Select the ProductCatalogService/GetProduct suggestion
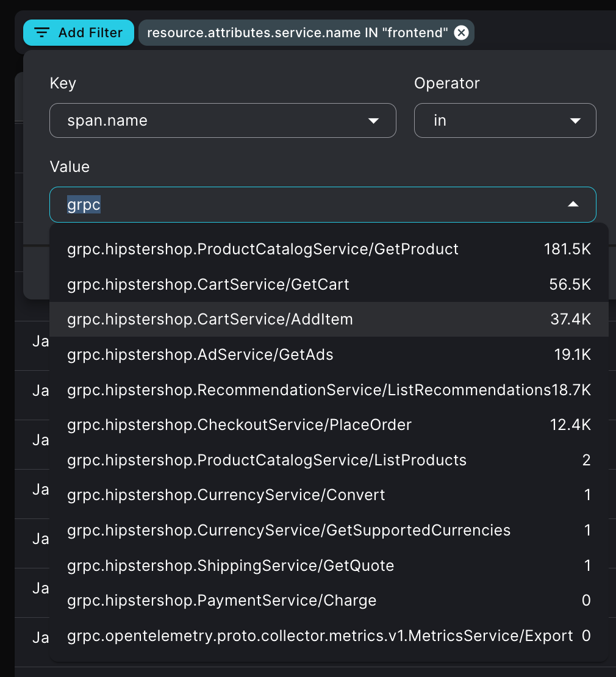Viewport: 616px width, 677px height. point(262,249)
